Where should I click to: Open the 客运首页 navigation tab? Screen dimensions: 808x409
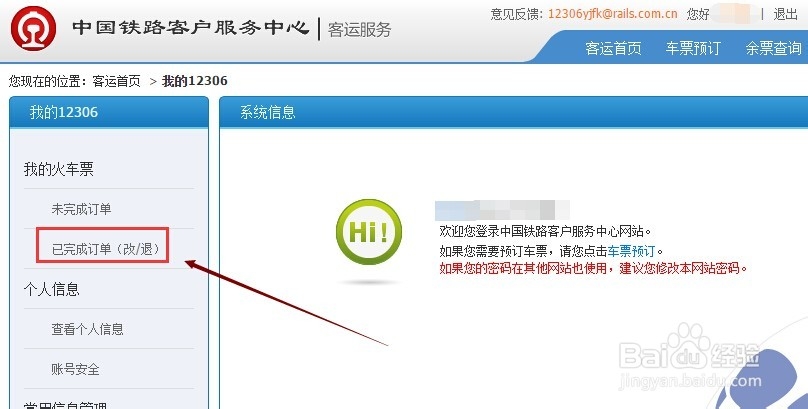(613, 48)
